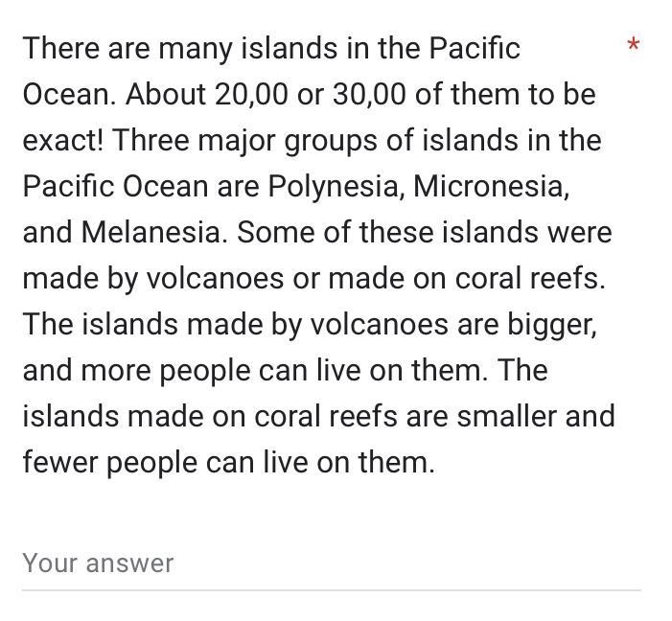Click the word major in the passage
The width and height of the screenshot is (672, 621).
[236, 142]
